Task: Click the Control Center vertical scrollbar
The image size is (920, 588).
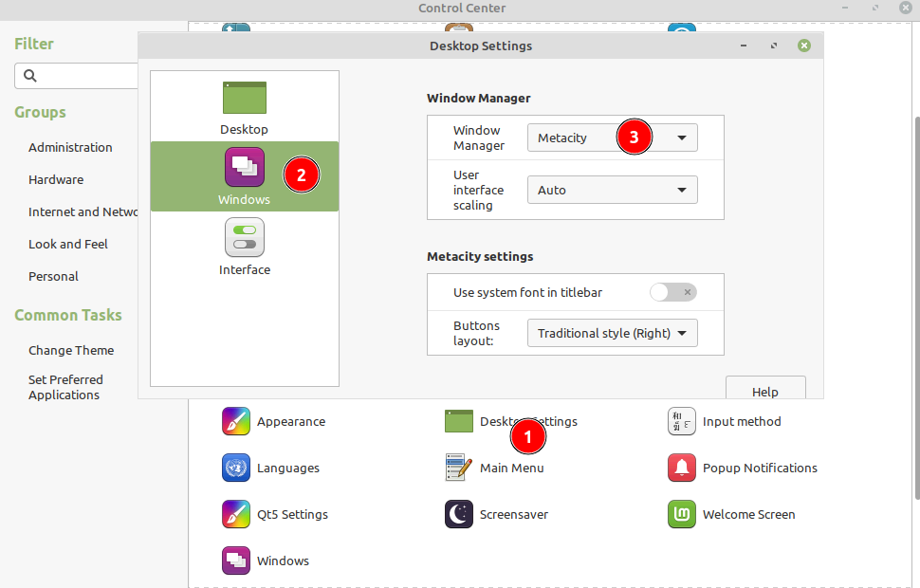Action: (x=917, y=308)
